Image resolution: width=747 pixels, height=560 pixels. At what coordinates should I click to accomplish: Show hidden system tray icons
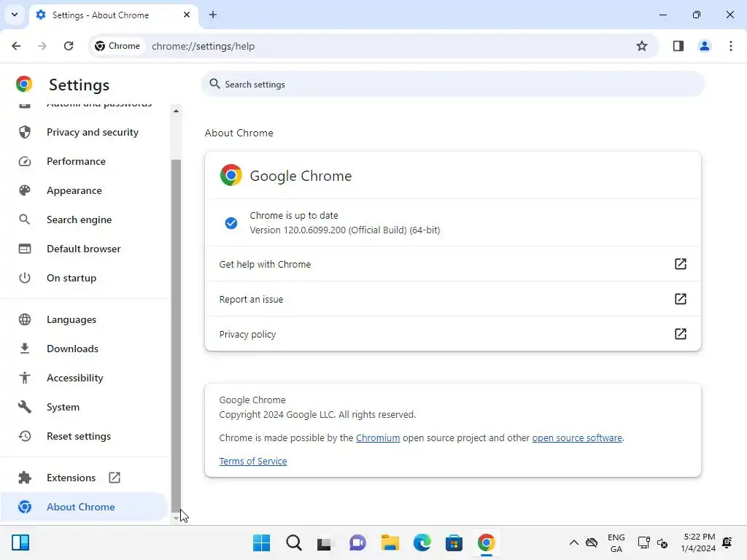pyautogui.click(x=573, y=542)
